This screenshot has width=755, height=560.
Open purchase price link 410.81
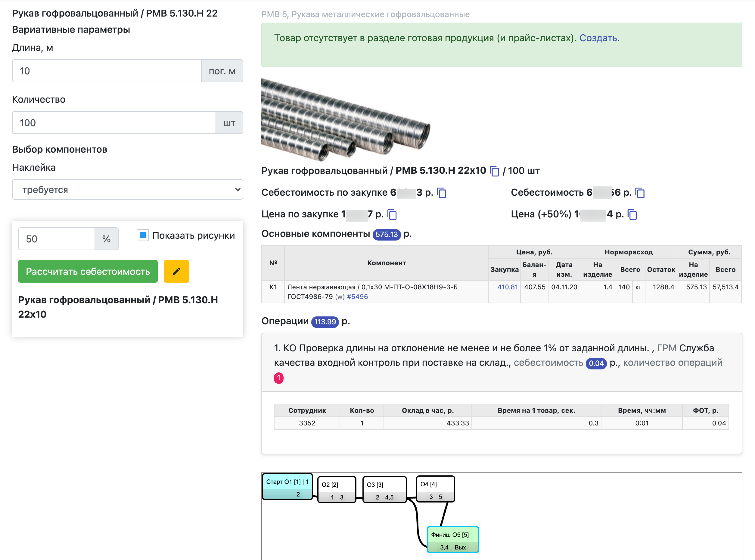pyautogui.click(x=507, y=287)
